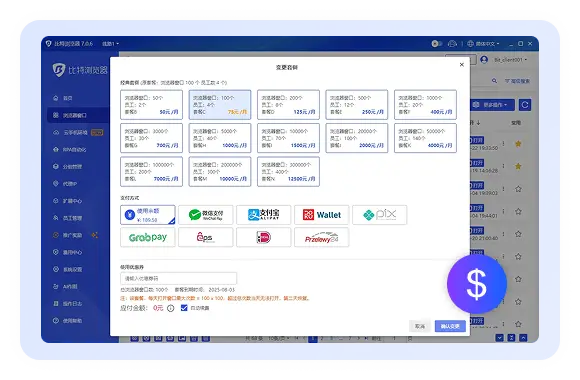580x380 pixels.
Task: Select the 200 windows 125元/月 plan
Action: (289, 105)
